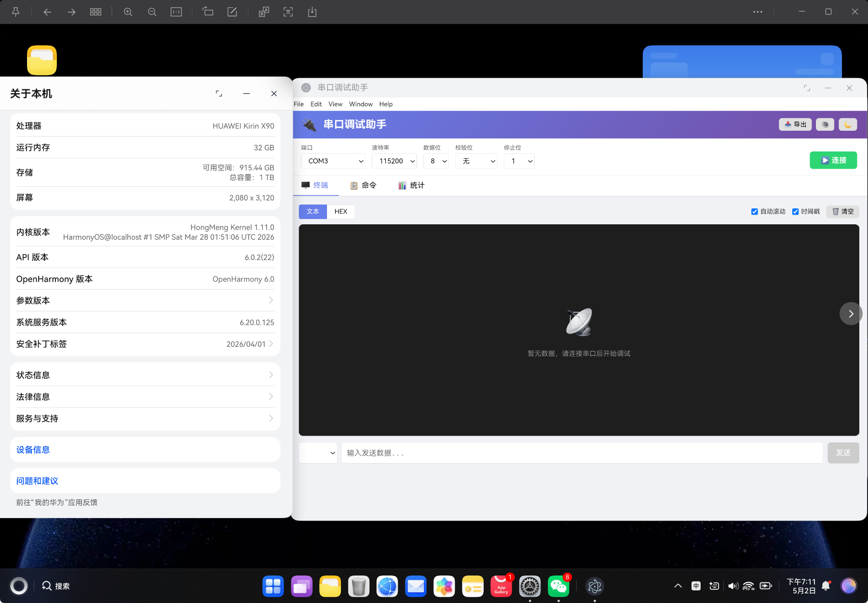Switch to the 统计 tab
The image size is (868, 603).
pyautogui.click(x=411, y=185)
